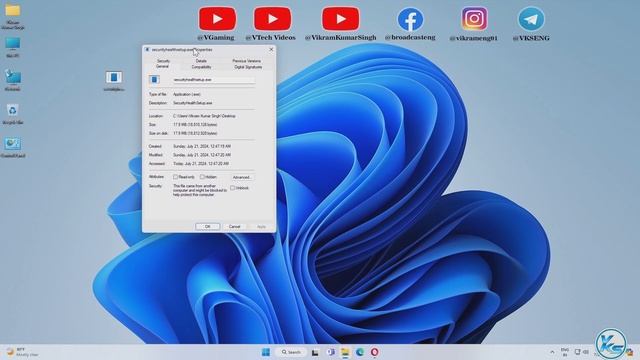Screen dimensions: 640x360
Task: Click the security warning message text
Action: [200, 190]
